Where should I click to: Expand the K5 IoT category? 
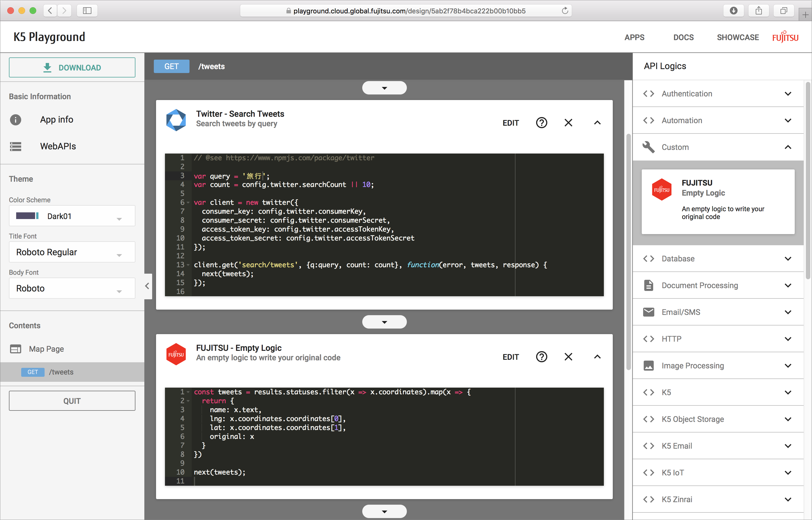coord(718,472)
